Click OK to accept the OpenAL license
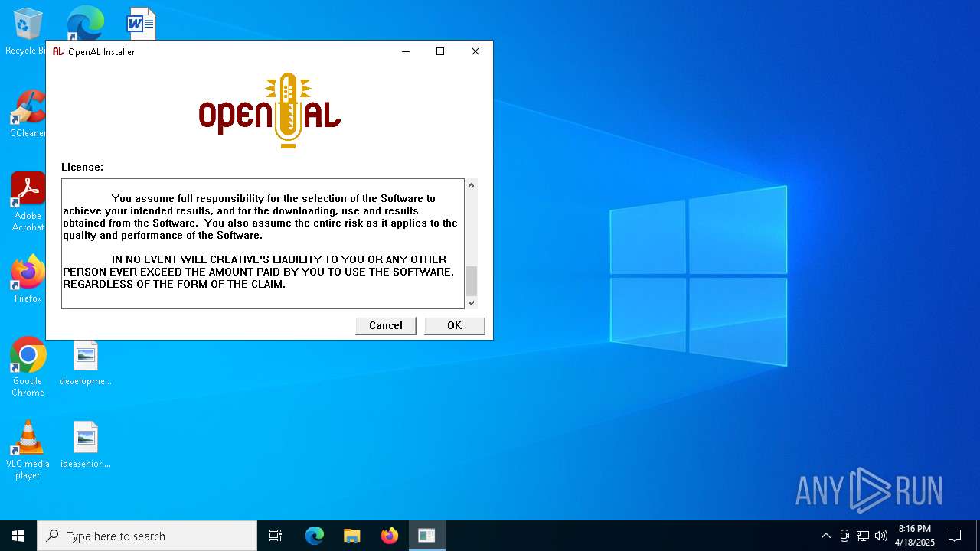Screen dimensions: 980x551 coord(455,325)
